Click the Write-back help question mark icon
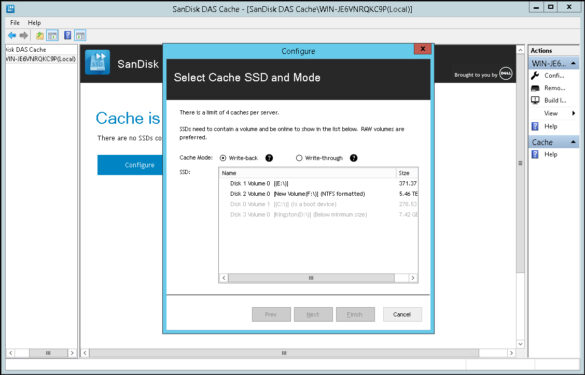 click(269, 158)
